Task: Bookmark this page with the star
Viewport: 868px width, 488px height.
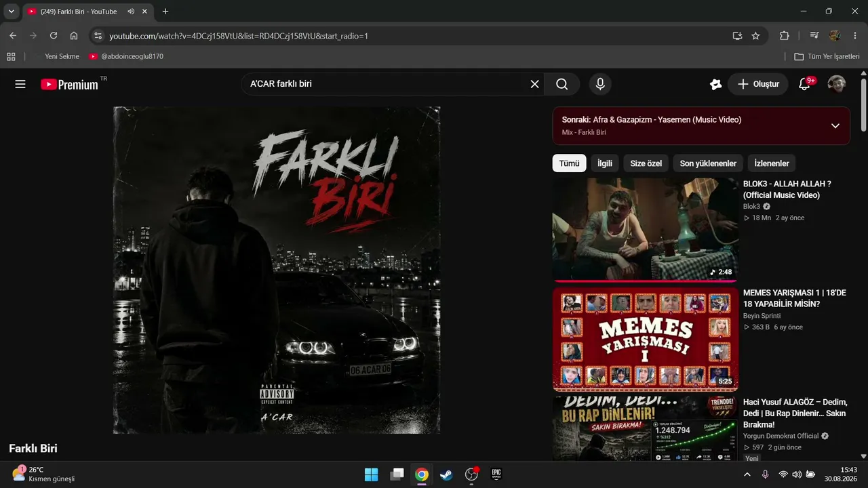Action: pos(755,36)
